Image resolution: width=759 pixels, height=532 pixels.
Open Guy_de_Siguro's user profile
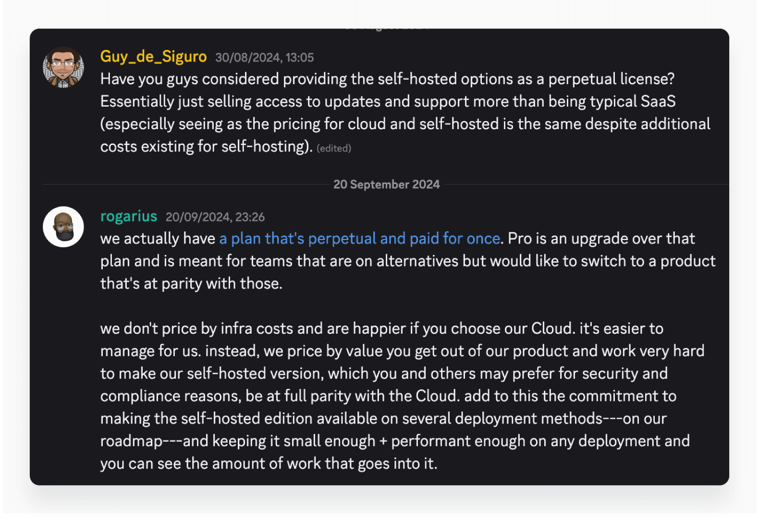153,57
